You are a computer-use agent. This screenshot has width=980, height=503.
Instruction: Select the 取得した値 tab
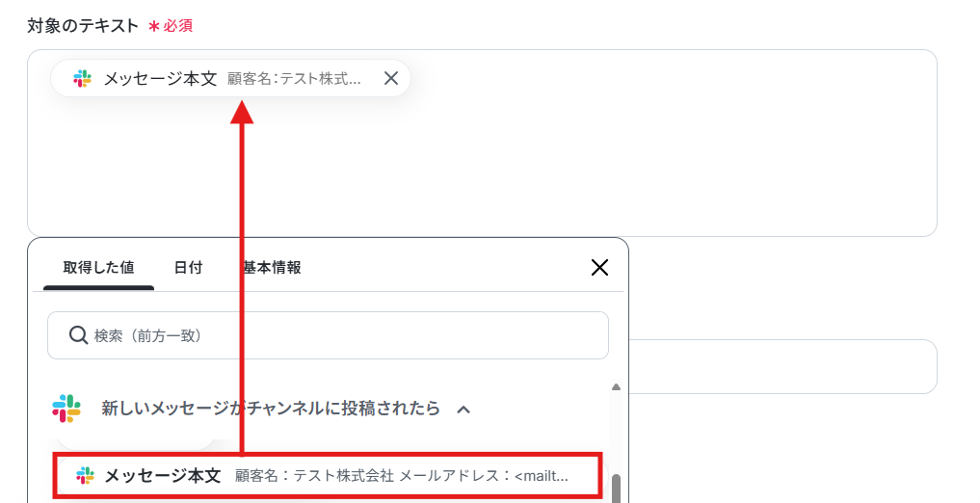coord(98,268)
